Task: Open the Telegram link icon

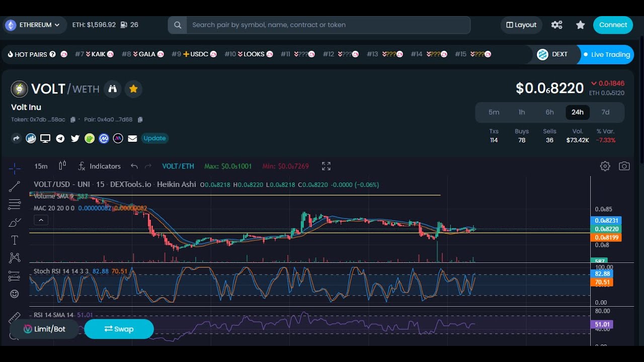Action: pyautogui.click(x=60, y=138)
